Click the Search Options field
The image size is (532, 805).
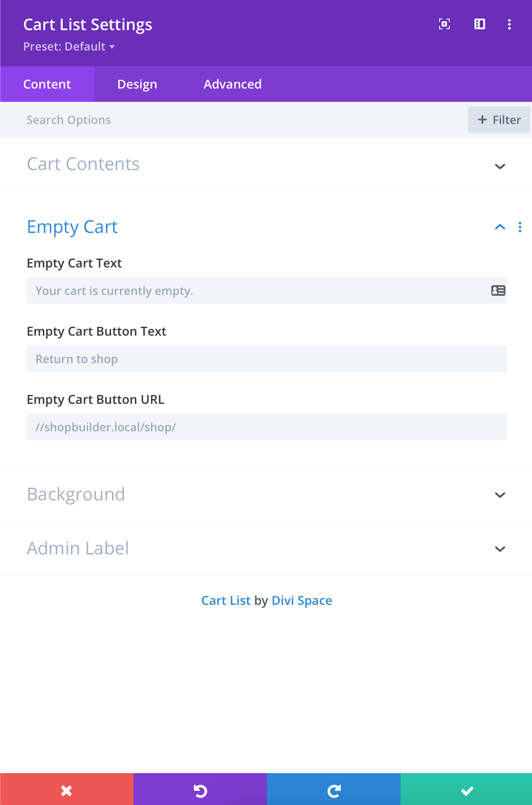coord(234,120)
